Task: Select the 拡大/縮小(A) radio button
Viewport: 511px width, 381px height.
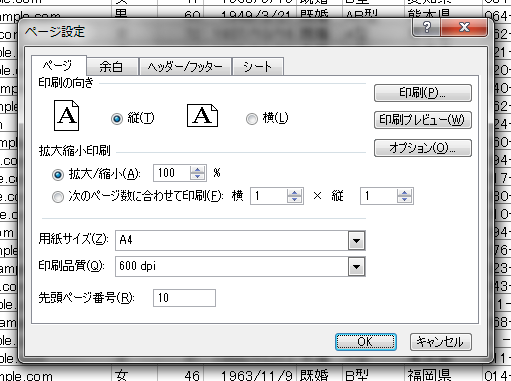Action: [x=58, y=175]
